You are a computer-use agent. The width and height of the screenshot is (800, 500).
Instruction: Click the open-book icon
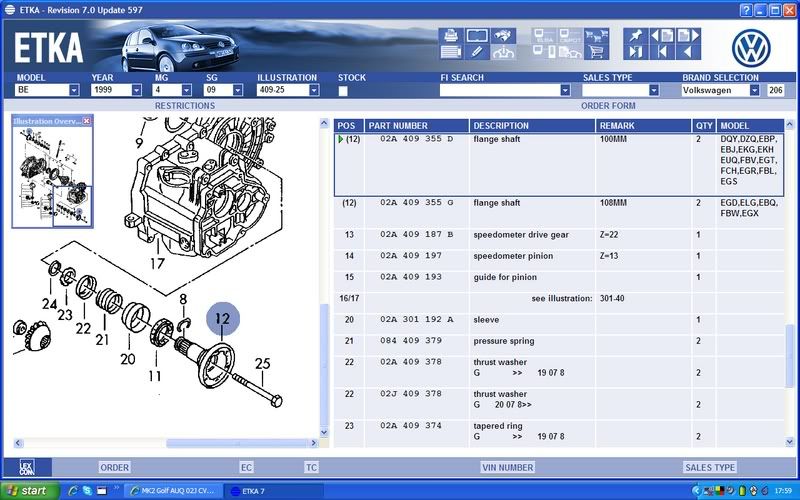[477, 35]
